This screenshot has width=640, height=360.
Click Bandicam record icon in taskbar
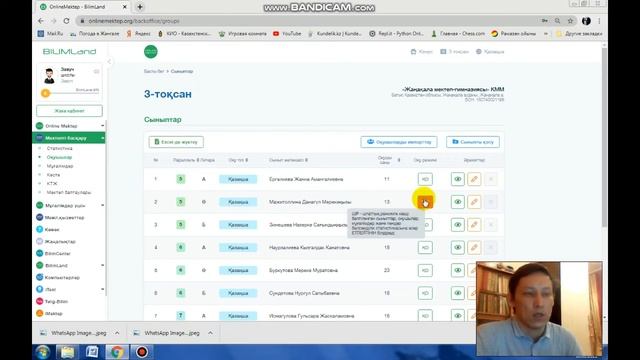coord(142,352)
